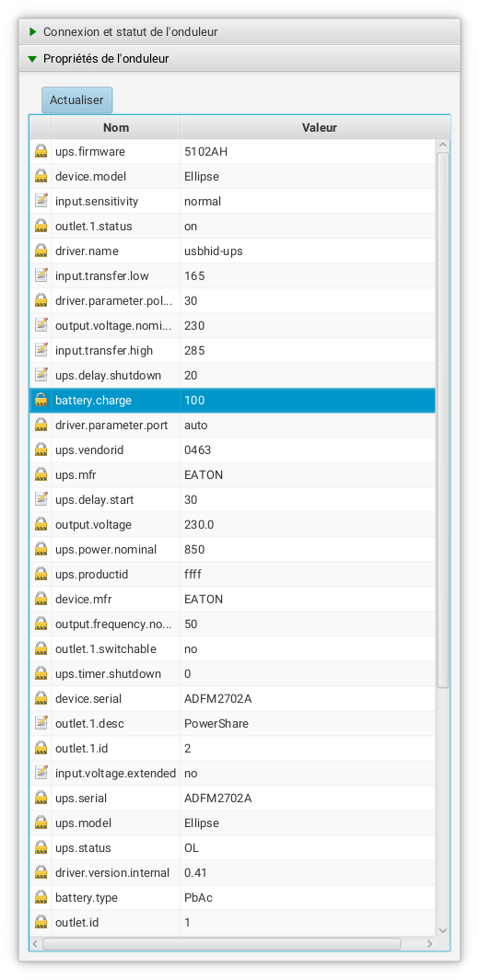The height and width of the screenshot is (980, 479).
Task: Click the Actualiser refresh button
Action: [x=76, y=100]
